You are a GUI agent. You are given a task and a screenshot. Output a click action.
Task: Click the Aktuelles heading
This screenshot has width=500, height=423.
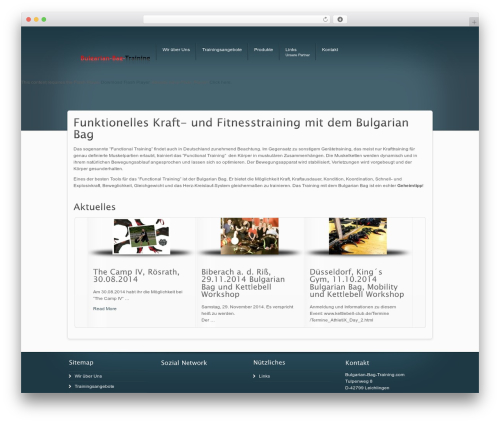[94, 207]
